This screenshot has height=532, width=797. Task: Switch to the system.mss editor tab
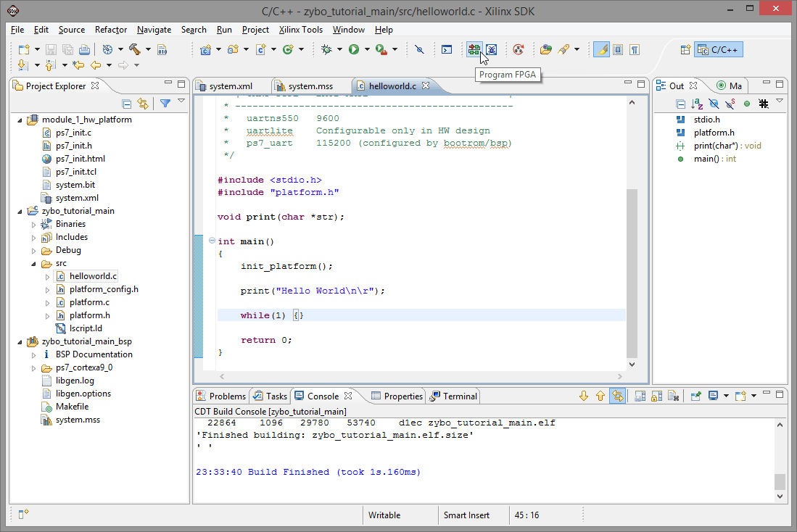tap(310, 86)
